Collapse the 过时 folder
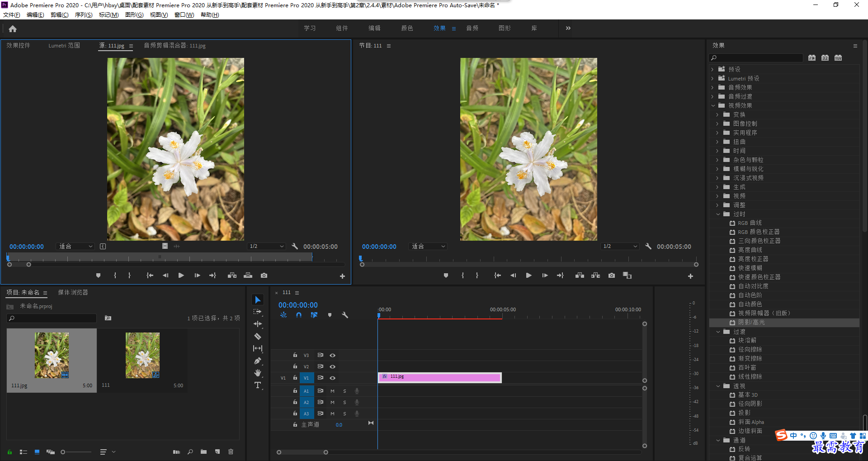Image resolution: width=868 pixels, height=461 pixels. pyautogui.click(x=718, y=214)
